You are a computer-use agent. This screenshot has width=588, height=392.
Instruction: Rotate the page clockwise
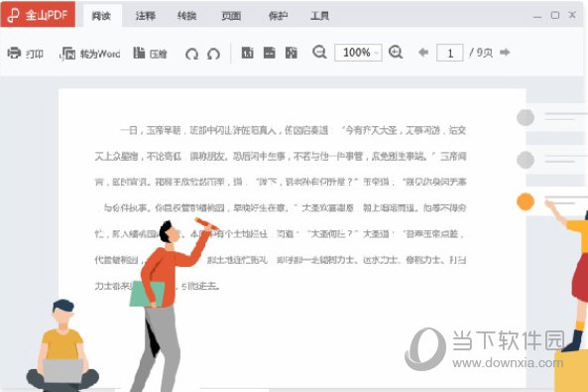click(x=191, y=54)
